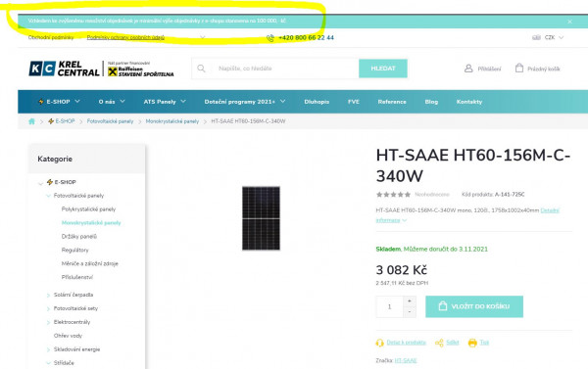
Task: Click the home icon in breadcrumb
Action: click(32, 121)
